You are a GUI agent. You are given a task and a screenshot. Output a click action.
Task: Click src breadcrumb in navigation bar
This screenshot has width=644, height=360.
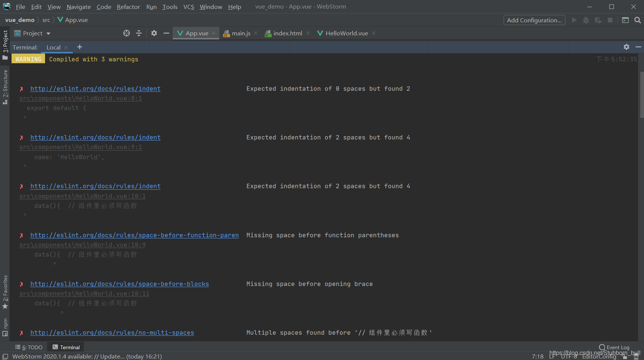46,20
